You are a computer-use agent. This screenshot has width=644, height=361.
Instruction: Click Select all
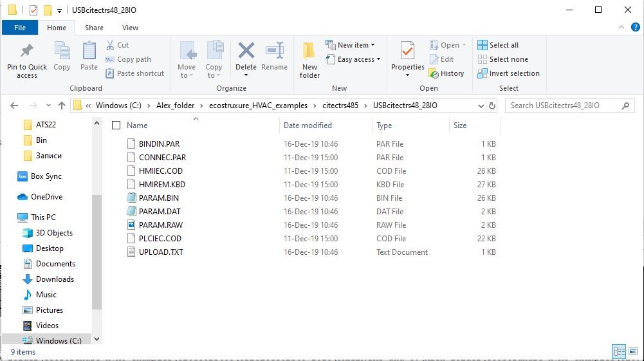pos(498,45)
